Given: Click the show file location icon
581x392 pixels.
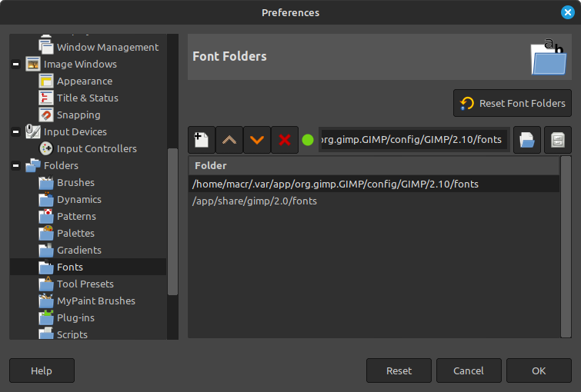Looking at the screenshot, I should point(558,140).
